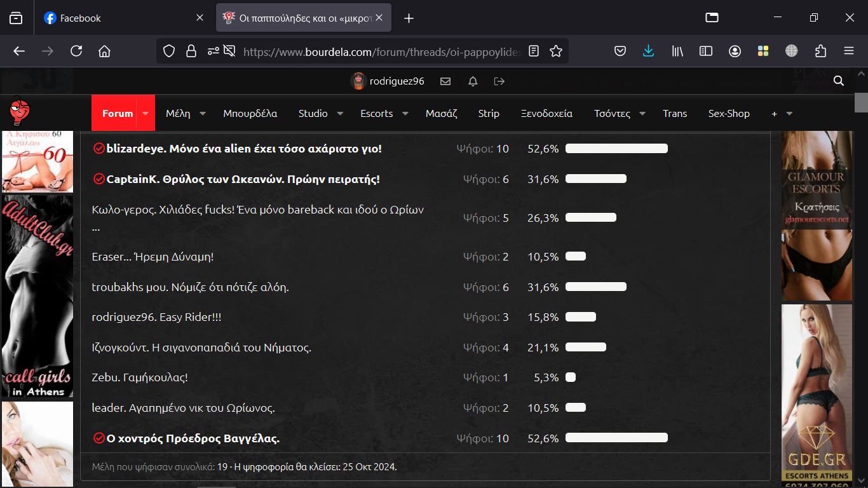The image size is (868, 488).
Task: Select the blizardeye poll option
Action: [243, 149]
